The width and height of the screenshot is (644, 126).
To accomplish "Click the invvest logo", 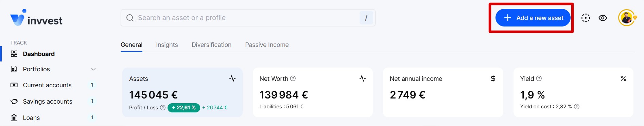I will coord(36,18).
